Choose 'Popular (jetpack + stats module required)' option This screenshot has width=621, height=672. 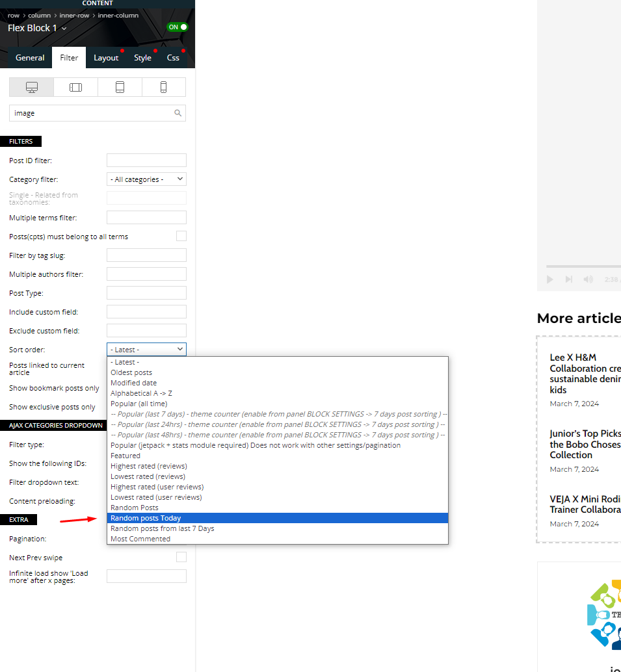click(278, 445)
